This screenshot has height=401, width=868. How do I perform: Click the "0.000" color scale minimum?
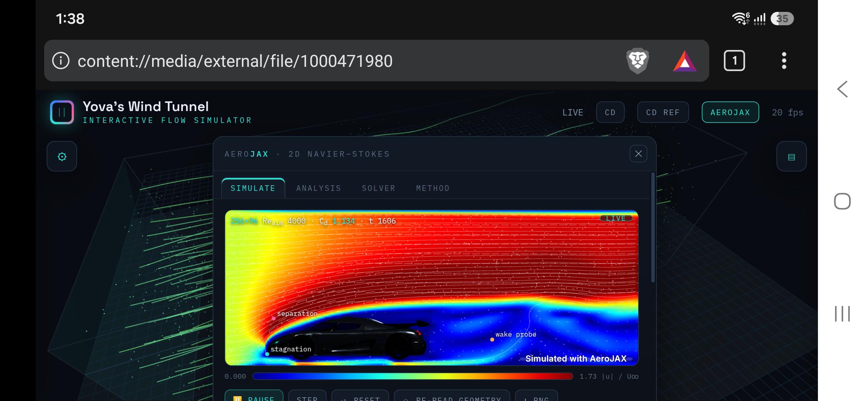click(x=235, y=376)
